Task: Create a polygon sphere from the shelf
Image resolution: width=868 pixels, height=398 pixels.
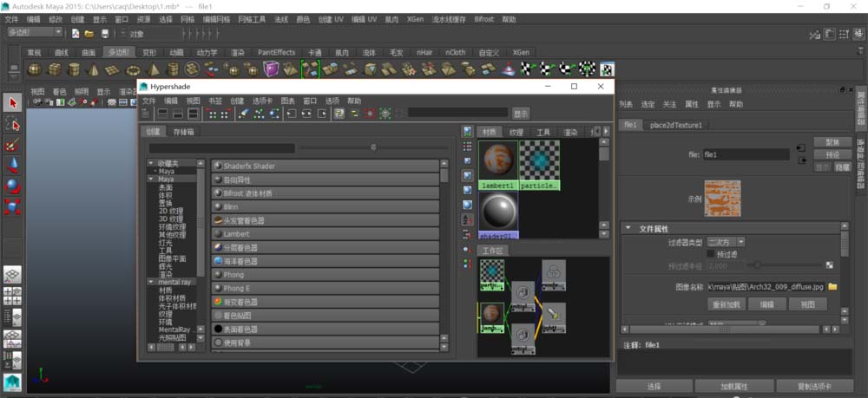Action: 35,69
